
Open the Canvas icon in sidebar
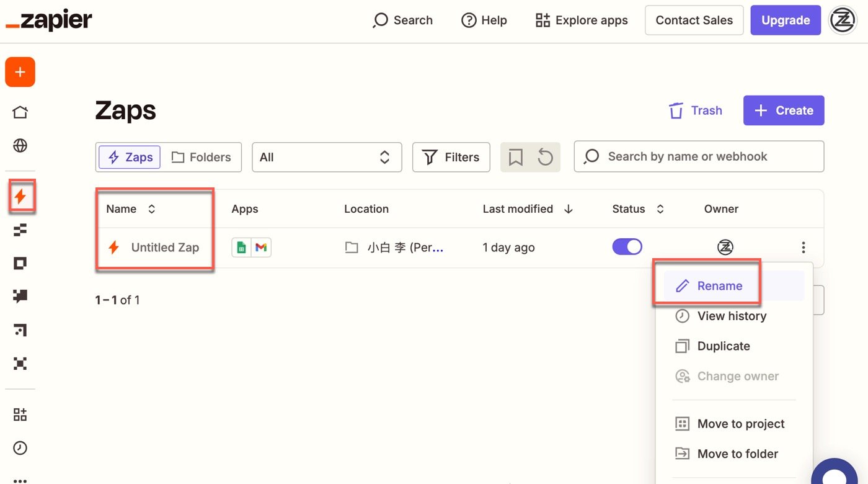point(20,329)
